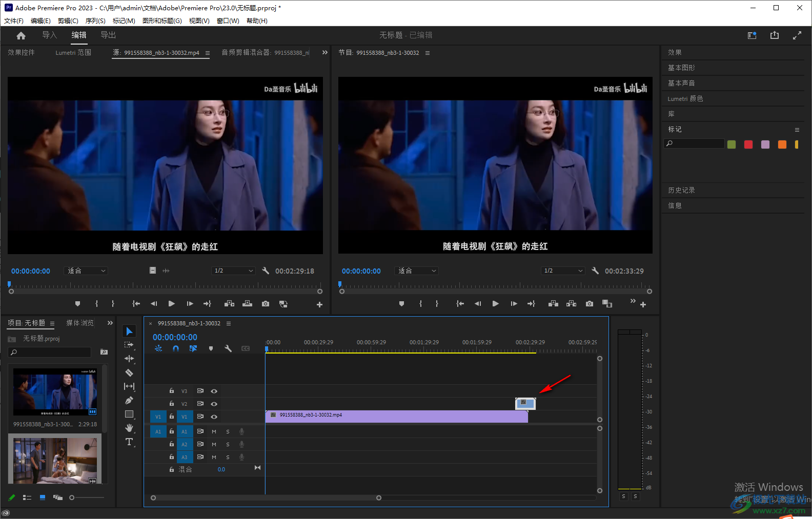This screenshot has height=519, width=812.
Task: Toggle V3 track output eye
Action: coord(214,391)
